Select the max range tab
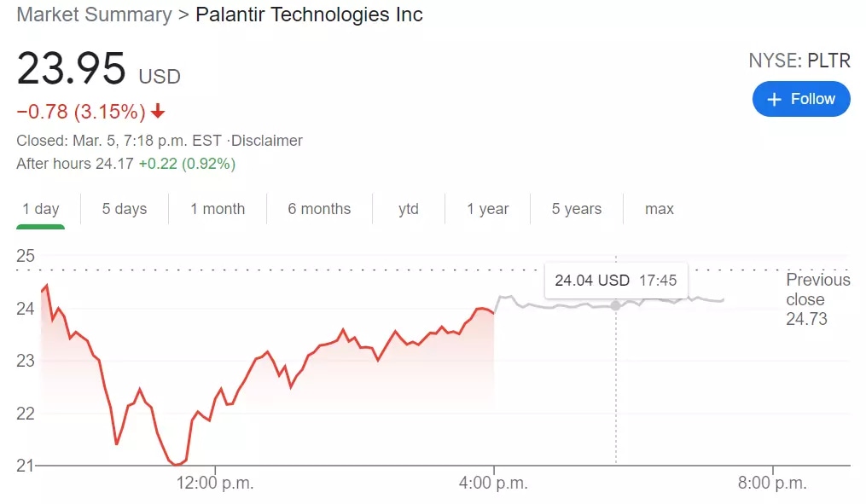This screenshot has width=866, height=504. (660, 209)
